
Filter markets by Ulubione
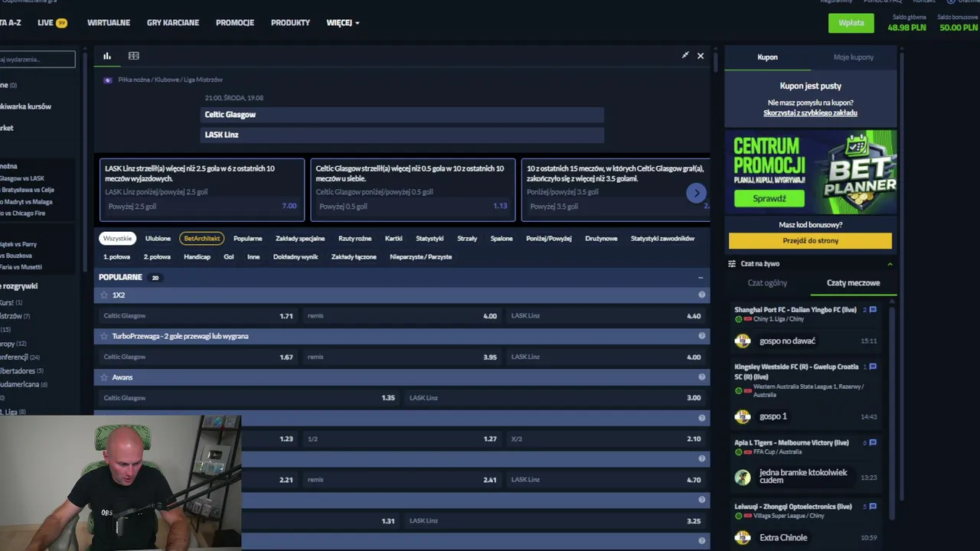(x=158, y=239)
